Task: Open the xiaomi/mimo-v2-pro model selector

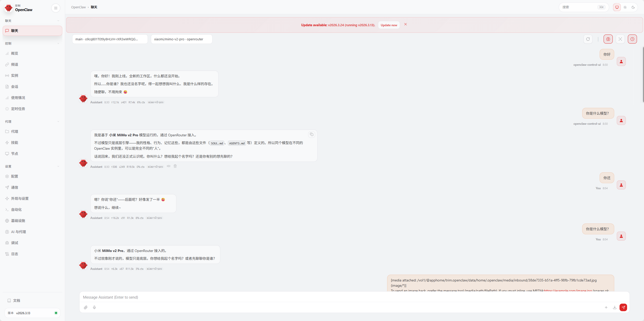Action: click(181, 39)
